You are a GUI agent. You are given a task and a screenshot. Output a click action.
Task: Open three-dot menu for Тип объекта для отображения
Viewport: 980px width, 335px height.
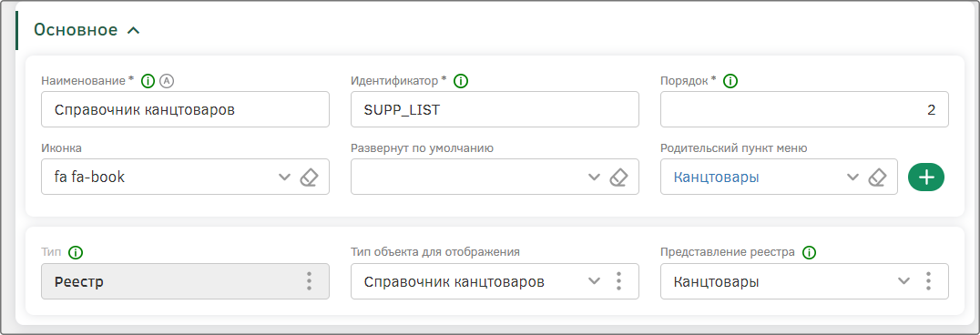(x=618, y=281)
